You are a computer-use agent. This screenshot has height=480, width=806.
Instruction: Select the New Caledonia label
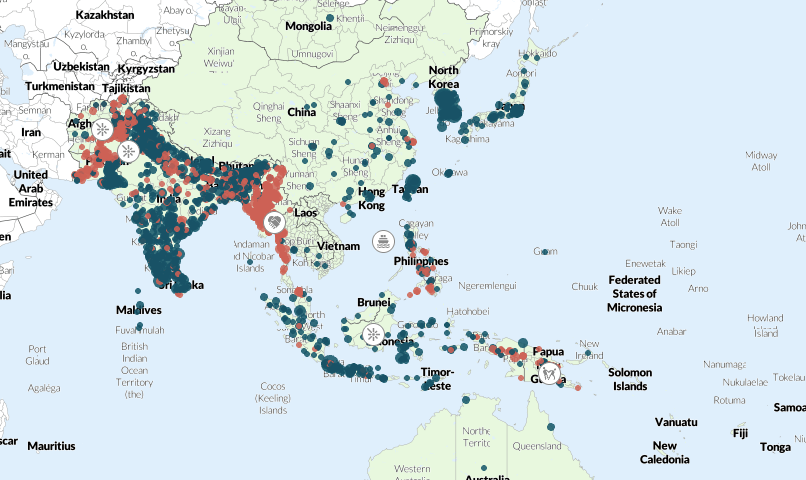(665, 452)
